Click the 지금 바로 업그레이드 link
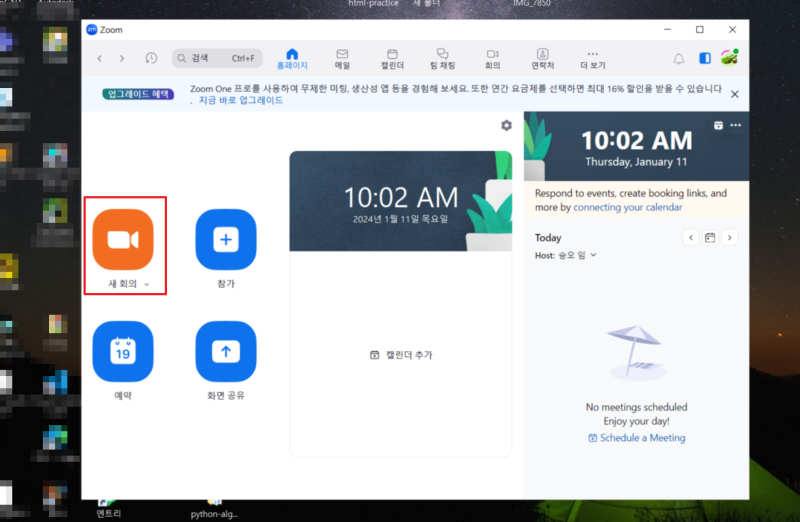This screenshot has width=800, height=522. (241, 100)
